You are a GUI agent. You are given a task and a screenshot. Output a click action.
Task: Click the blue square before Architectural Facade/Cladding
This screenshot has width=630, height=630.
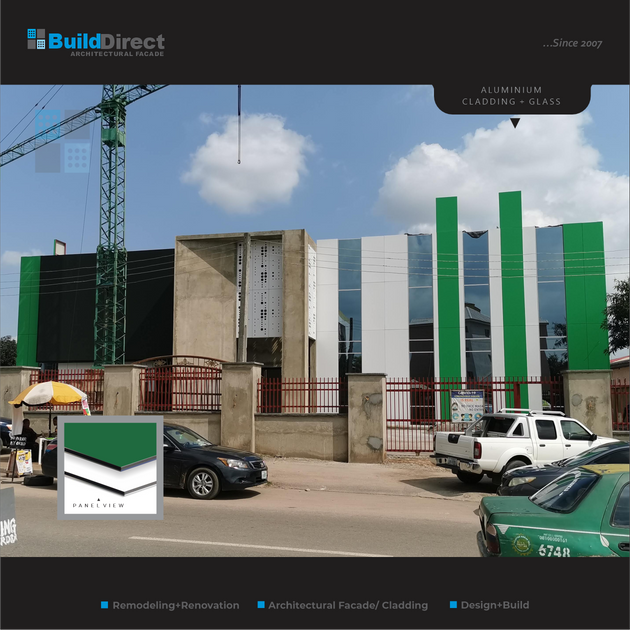coord(261,605)
